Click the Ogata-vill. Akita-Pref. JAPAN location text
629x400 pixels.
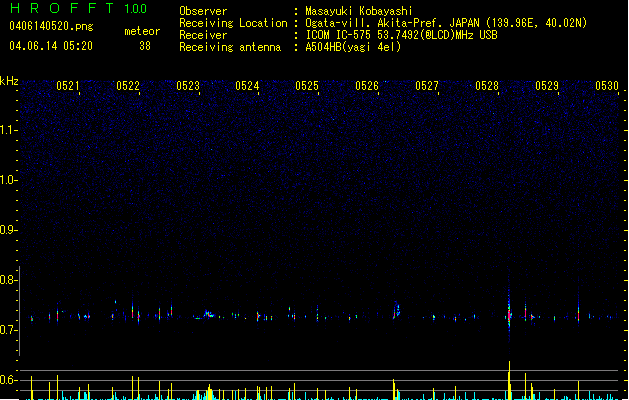[x=446, y=23]
